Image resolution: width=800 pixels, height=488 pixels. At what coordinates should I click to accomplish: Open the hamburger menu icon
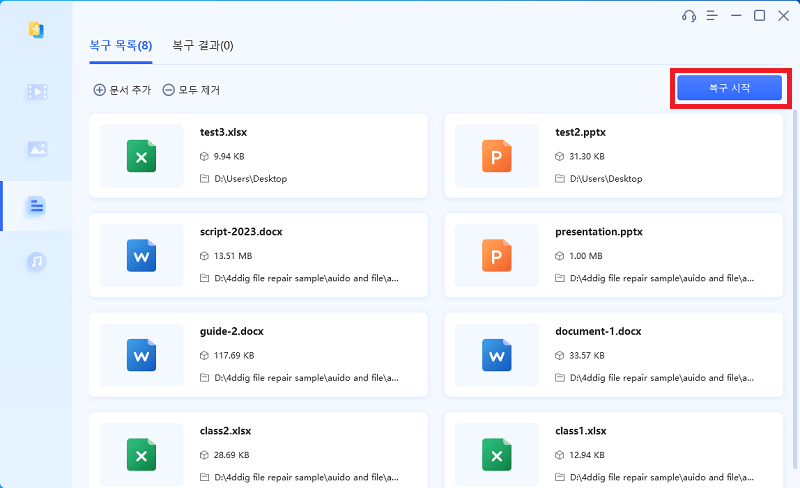point(712,16)
